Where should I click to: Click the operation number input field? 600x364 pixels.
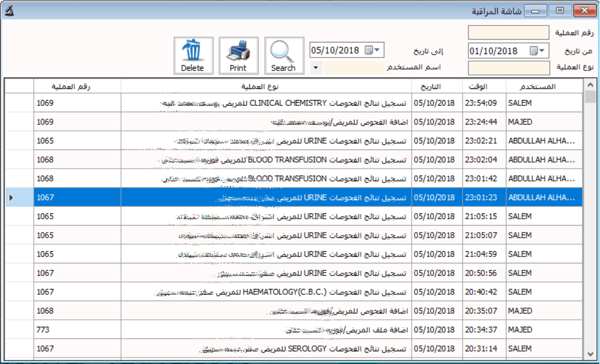click(x=508, y=33)
